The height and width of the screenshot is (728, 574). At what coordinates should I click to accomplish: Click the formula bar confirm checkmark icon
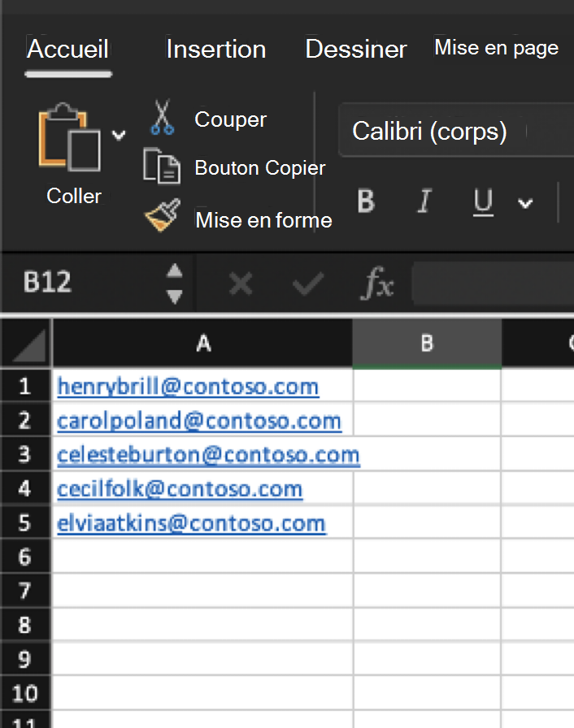(308, 284)
